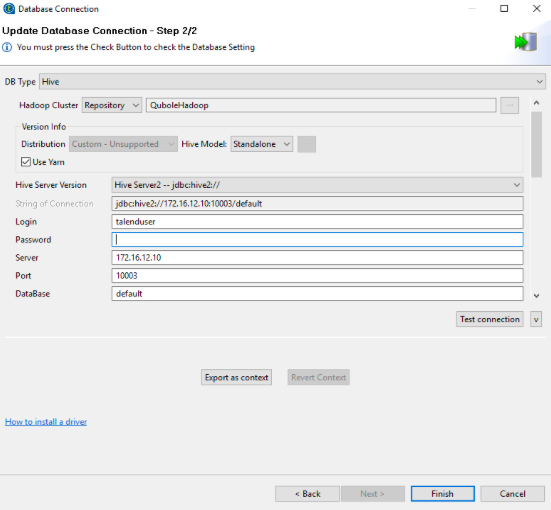Click the Finish button
Screen dimensions: 551x510
click(442, 493)
